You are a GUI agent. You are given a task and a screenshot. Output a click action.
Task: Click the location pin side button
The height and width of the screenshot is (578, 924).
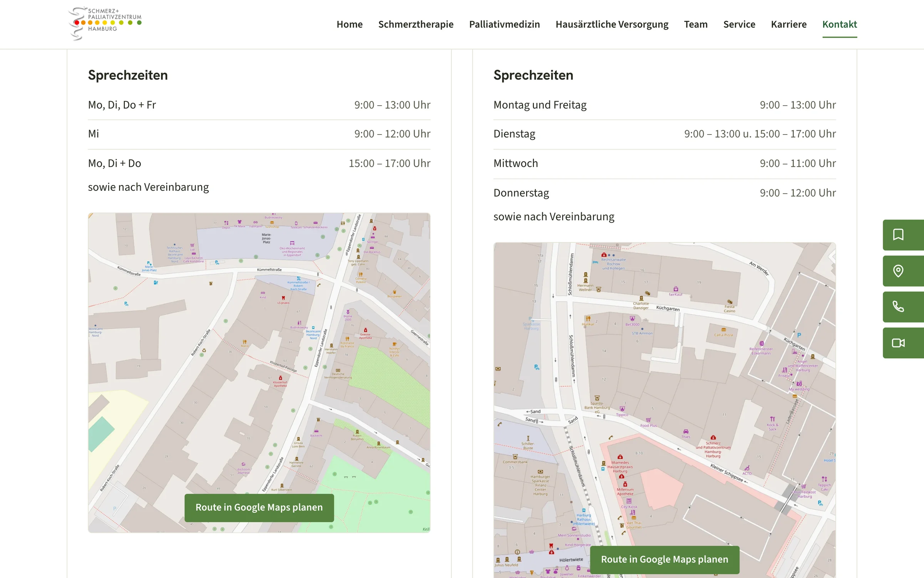pos(903,271)
